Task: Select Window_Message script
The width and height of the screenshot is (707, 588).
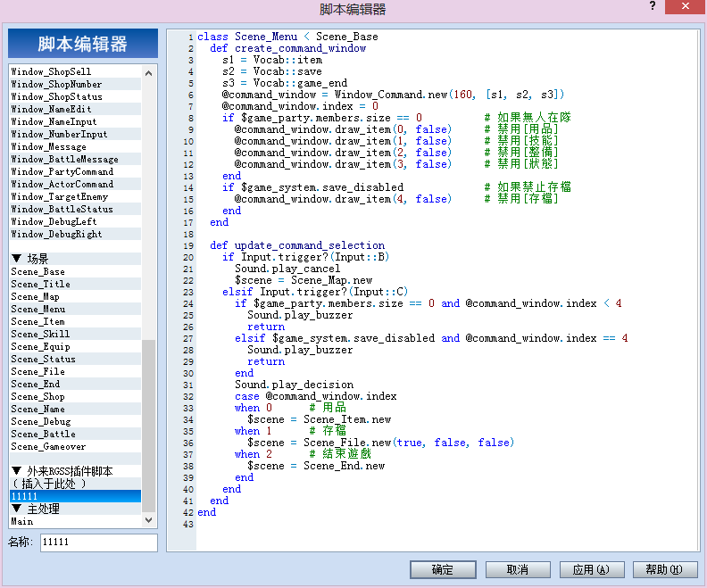Action: click(75, 147)
